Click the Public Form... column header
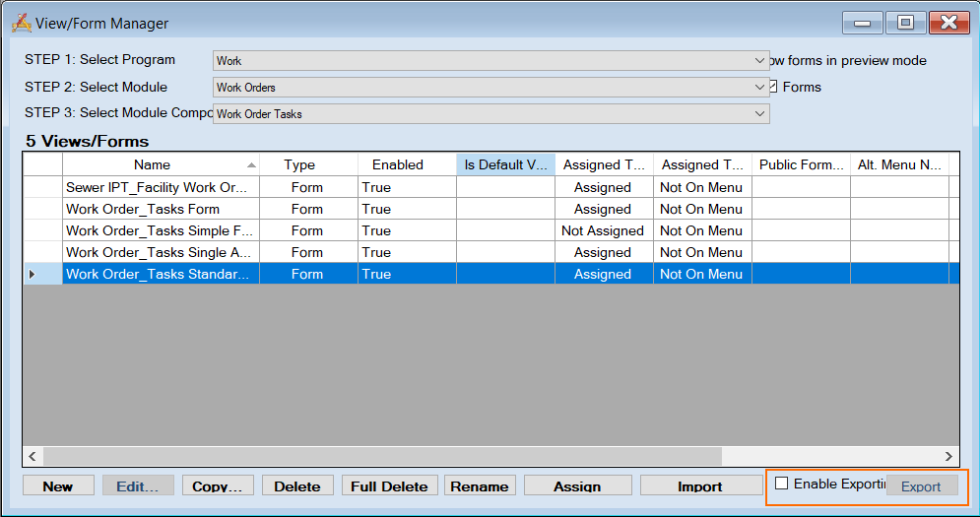980x517 pixels. tap(801, 164)
